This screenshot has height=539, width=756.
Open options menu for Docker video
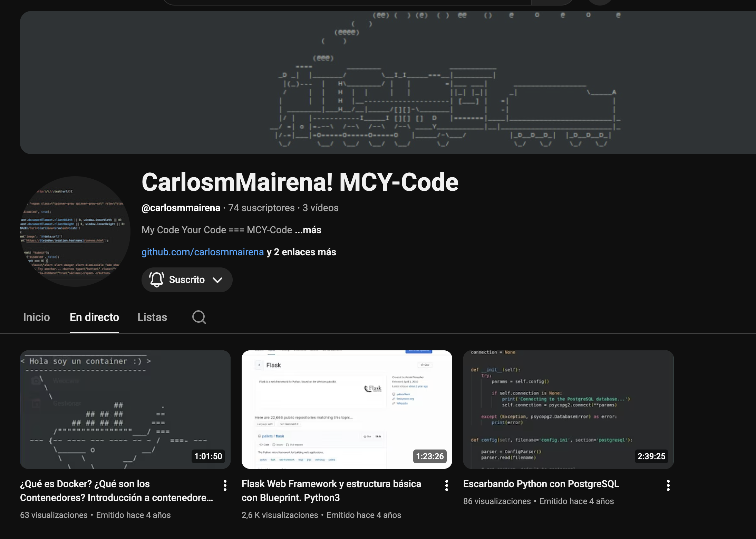[x=225, y=485]
